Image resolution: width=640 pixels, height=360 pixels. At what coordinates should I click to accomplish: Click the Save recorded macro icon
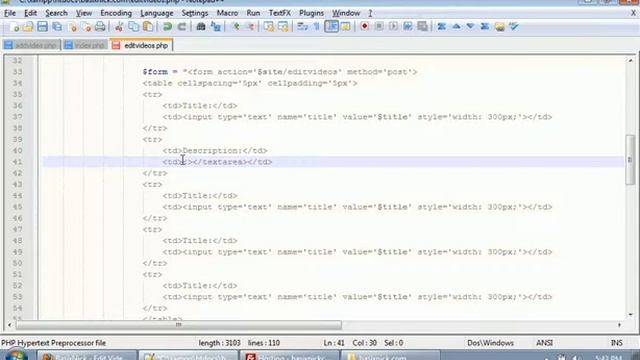(422, 27)
